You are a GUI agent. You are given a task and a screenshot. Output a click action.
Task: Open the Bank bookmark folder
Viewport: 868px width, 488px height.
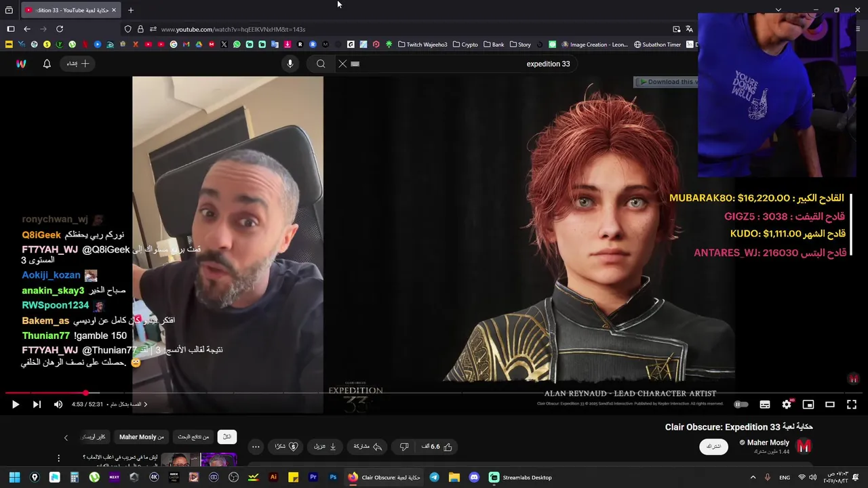point(494,45)
